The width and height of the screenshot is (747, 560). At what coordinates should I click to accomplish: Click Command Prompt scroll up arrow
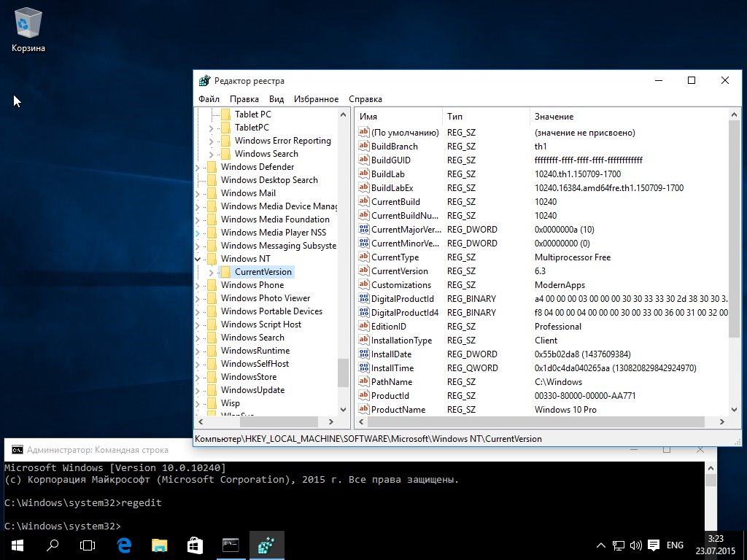[x=711, y=467]
